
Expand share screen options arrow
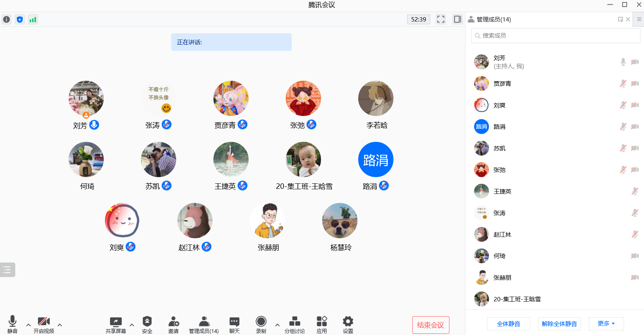(x=132, y=325)
